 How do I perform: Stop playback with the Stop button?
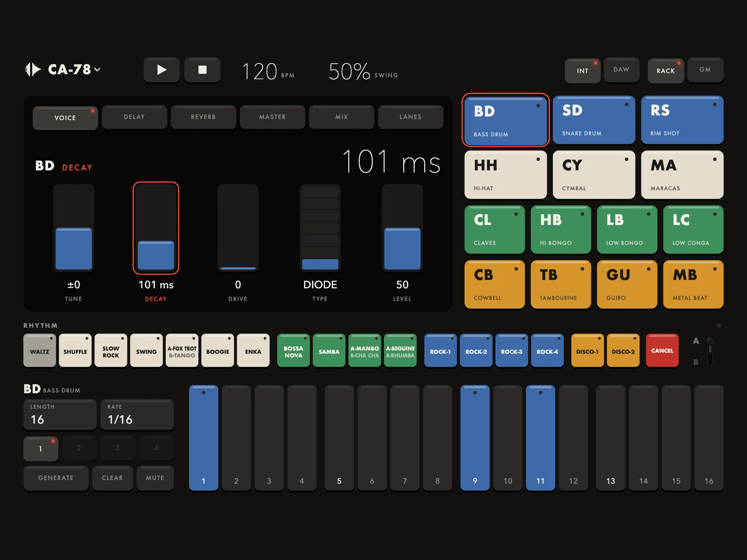coord(202,70)
